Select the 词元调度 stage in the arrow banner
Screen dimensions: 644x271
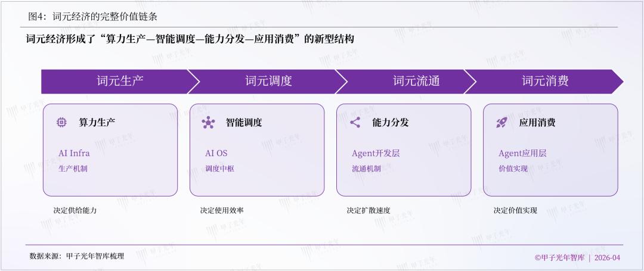268,81
